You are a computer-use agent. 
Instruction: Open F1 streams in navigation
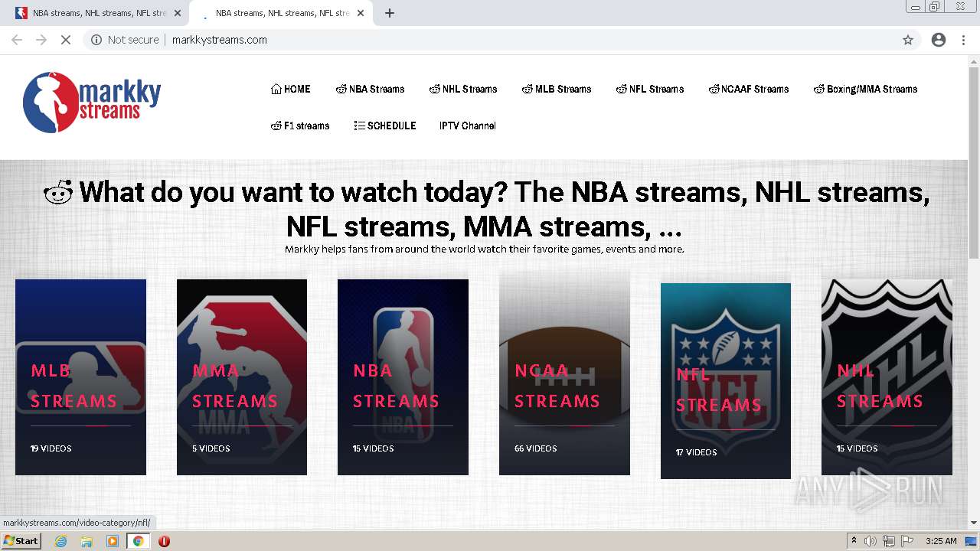click(300, 126)
